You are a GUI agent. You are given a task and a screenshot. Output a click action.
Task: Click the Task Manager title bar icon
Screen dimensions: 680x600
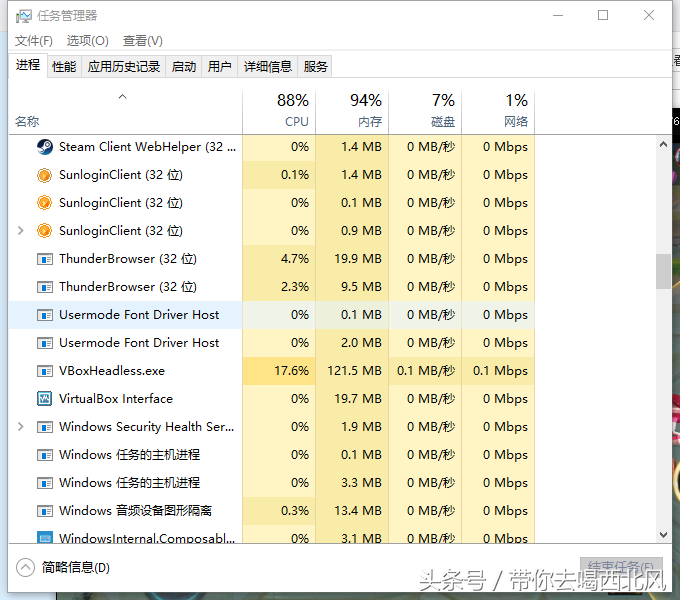click(23, 16)
